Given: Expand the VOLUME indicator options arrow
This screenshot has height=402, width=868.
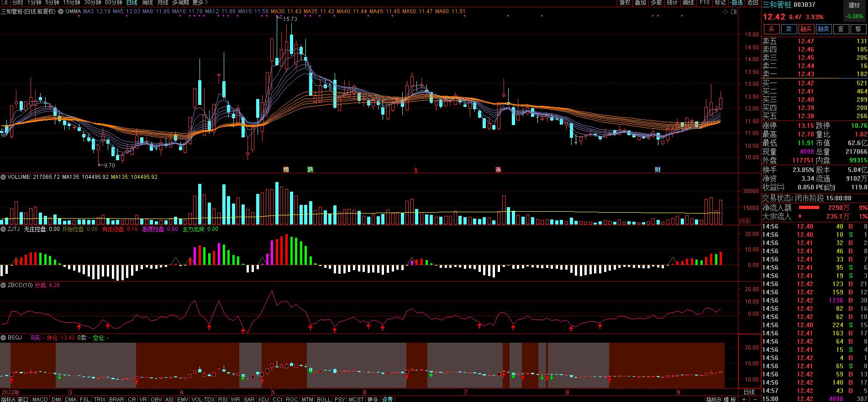Looking at the screenshot, I should (x=3, y=177).
